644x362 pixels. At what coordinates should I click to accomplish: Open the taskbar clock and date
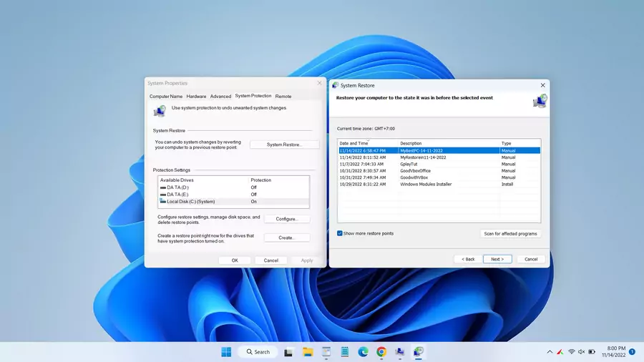tap(614, 352)
